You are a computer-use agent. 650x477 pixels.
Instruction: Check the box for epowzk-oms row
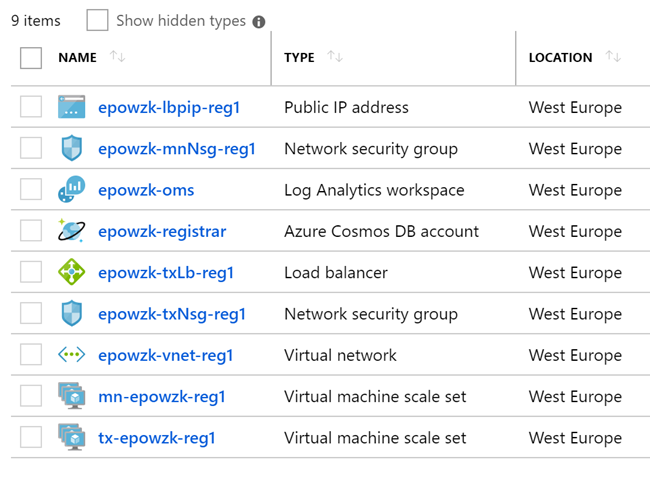tap(31, 189)
